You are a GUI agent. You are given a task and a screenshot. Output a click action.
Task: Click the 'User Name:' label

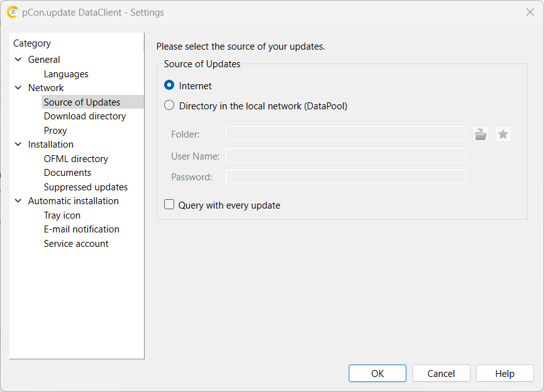click(x=196, y=156)
